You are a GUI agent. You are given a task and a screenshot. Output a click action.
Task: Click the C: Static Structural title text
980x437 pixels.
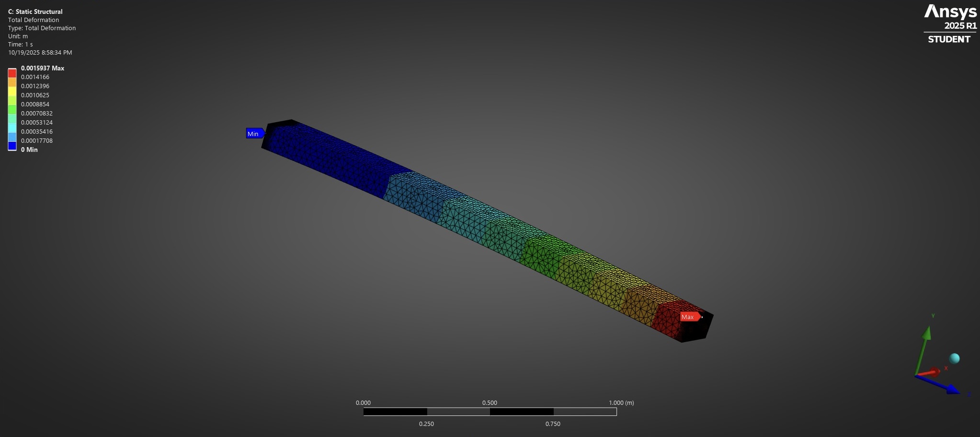pyautogui.click(x=35, y=11)
